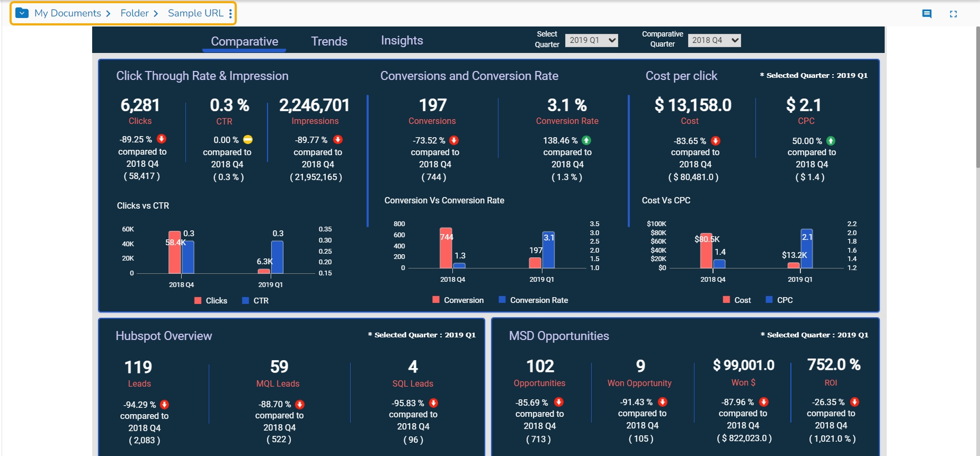Go to Folder in the breadcrumb
The image size is (980, 456).
coord(134,13)
